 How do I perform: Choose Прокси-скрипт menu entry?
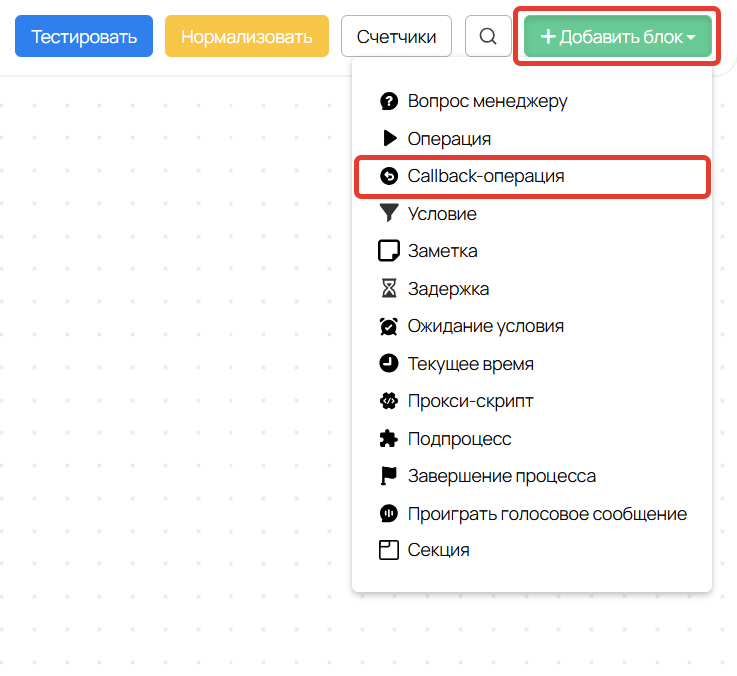tap(532, 401)
